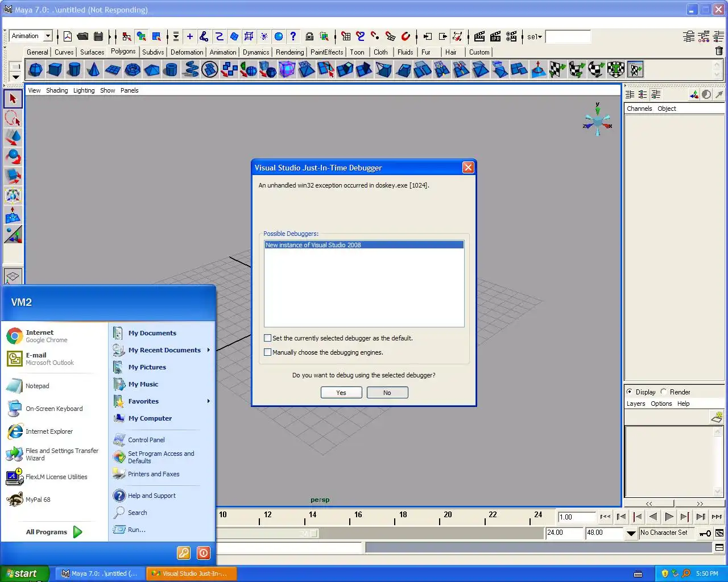Image resolution: width=728 pixels, height=582 pixels.
Task: Toggle construction history on/off
Action: click(x=457, y=36)
